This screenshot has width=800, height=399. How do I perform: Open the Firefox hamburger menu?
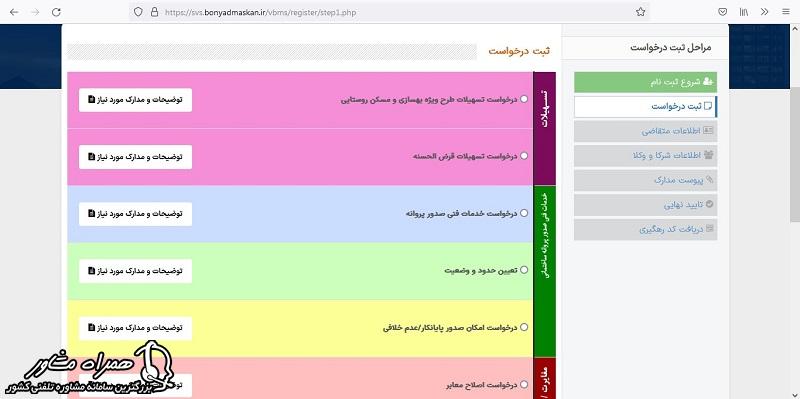(786, 12)
